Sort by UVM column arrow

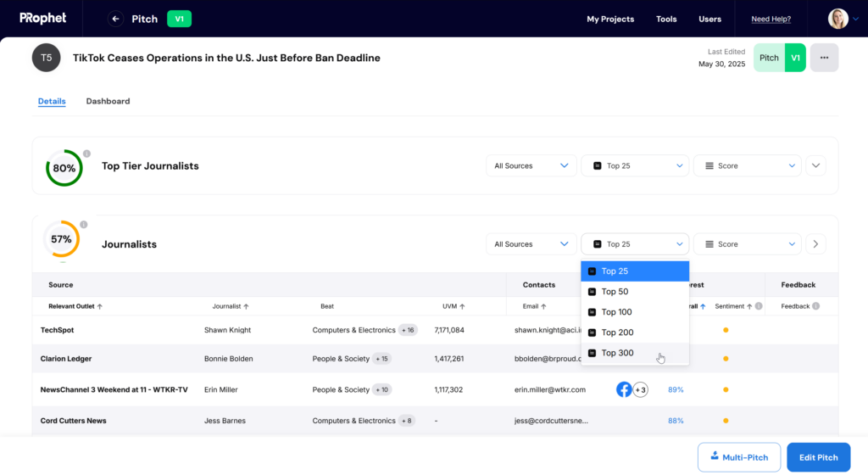coord(462,306)
